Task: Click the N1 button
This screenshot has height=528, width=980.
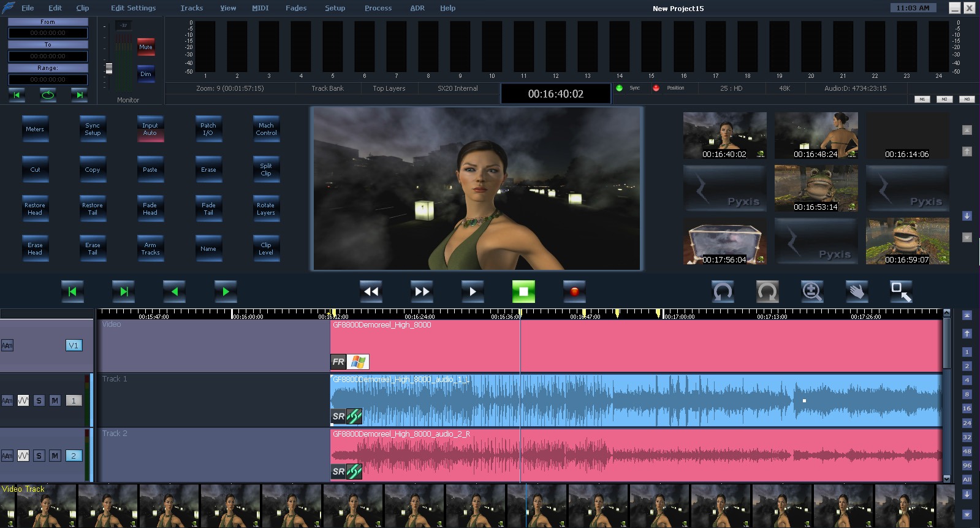Action: [922, 99]
